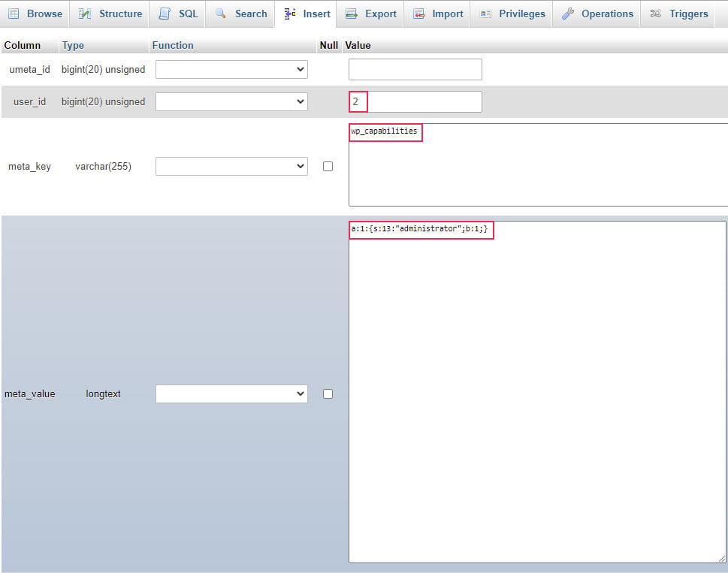728x573 pixels.
Task: Click bigint(20) unsigned type for user_id
Action: (103, 101)
